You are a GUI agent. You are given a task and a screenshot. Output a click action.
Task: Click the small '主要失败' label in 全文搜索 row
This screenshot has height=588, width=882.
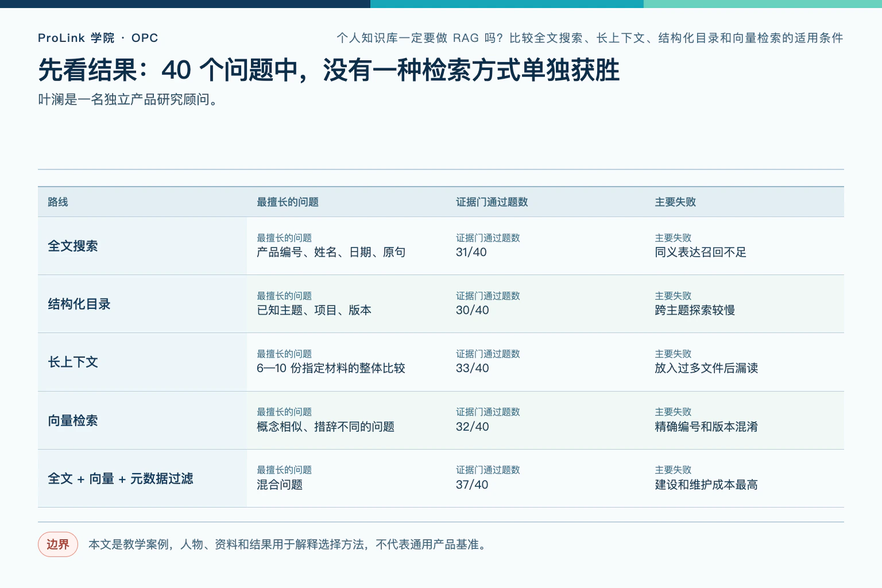(673, 238)
